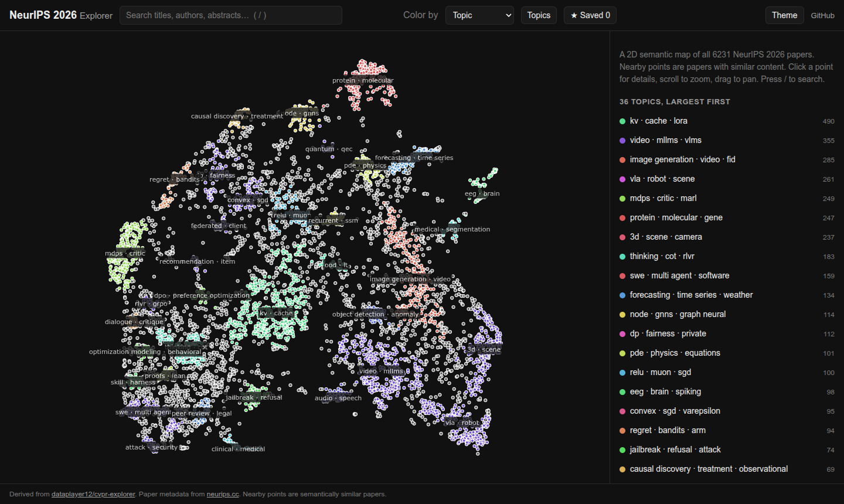
Task: Open the Color by Topic dropdown
Action: click(x=479, y=15)
